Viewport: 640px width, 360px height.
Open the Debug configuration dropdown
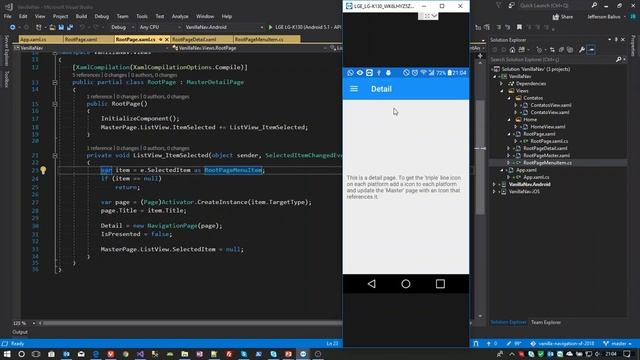click(122, 27)
